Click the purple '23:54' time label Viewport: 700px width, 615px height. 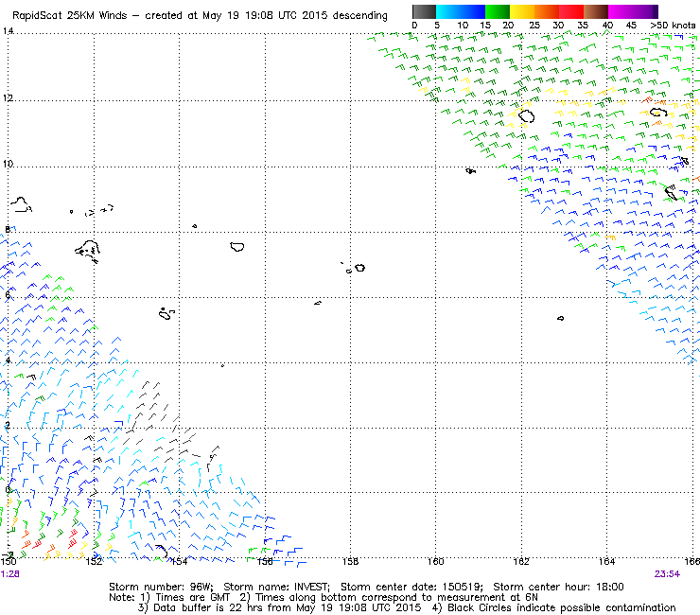(667, 574)
